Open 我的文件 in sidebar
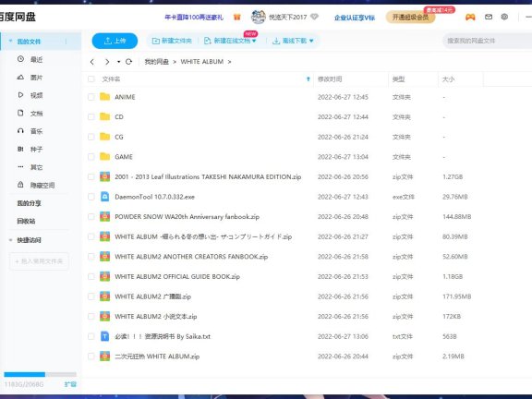 (29, 42)
